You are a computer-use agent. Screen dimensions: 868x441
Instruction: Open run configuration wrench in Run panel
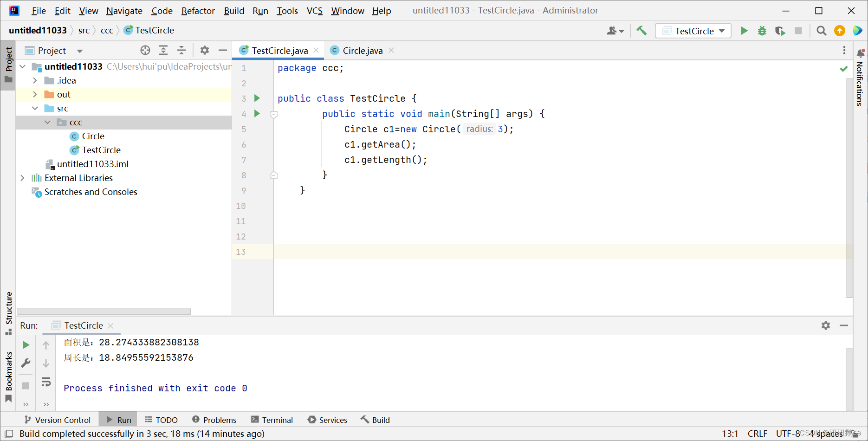[26, 363]
